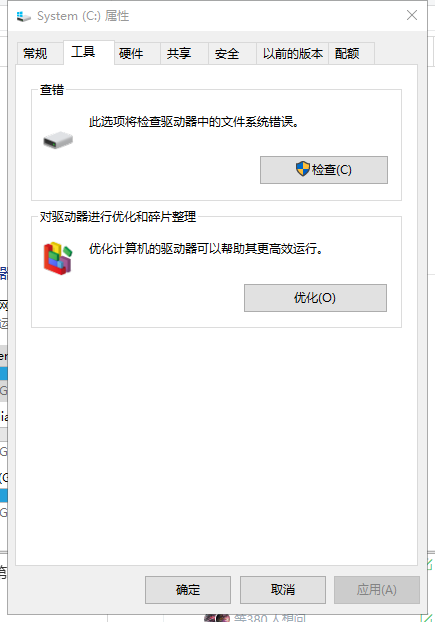Confirm with the 确定 button
Image resolution: width=435 pixels, height=622 pixels.
(x=188, y=590)
